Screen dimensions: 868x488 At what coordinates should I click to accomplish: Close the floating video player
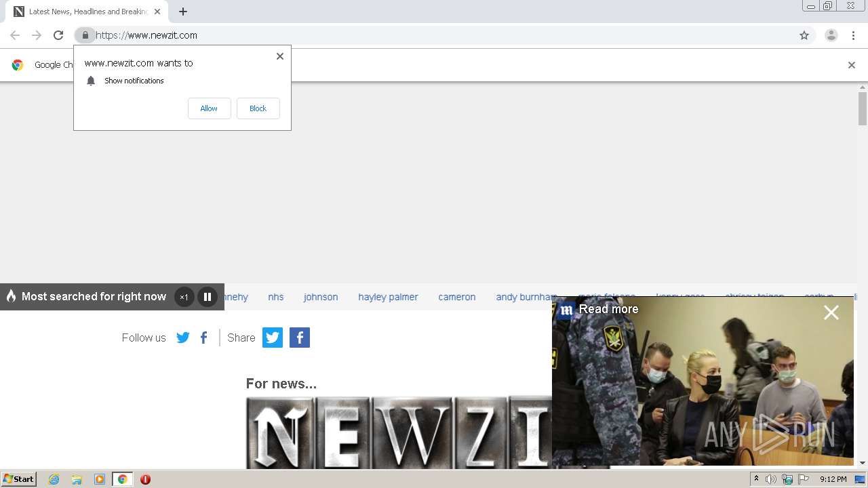point(831,312)
